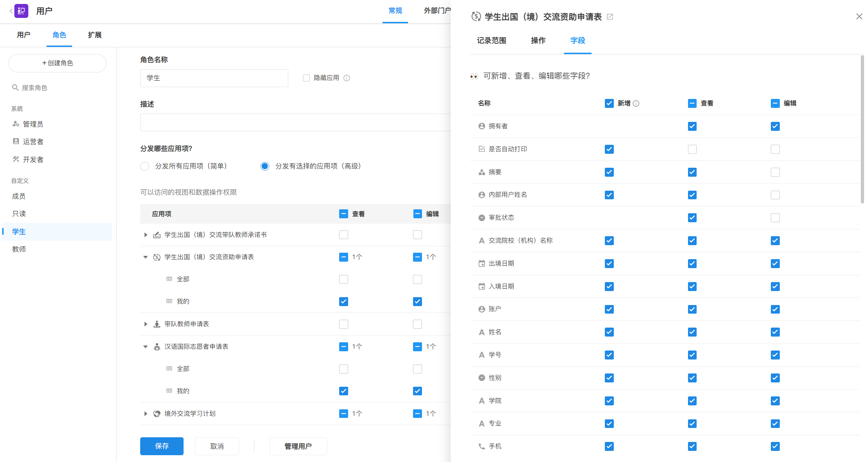This screenshot has height=462, width=868.
Task: Switch to the 记录范围 tab
Action: 492,41
